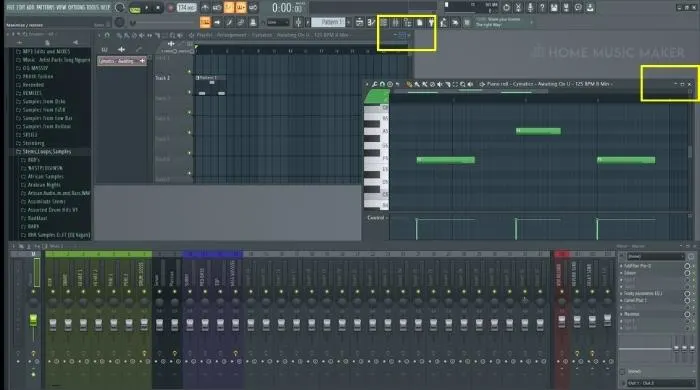Open the EDIT menu
The height and width of the screenshot is (390, 700).
21,8
